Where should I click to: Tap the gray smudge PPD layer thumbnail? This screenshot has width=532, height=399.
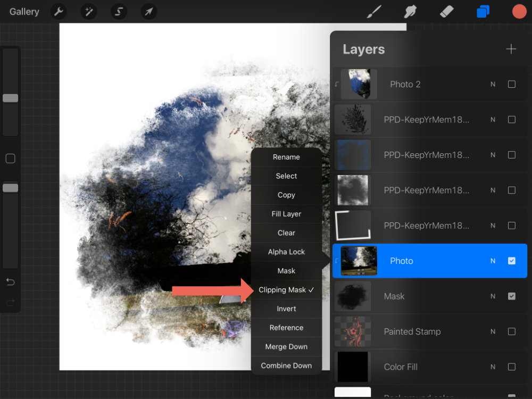point(353,190)
